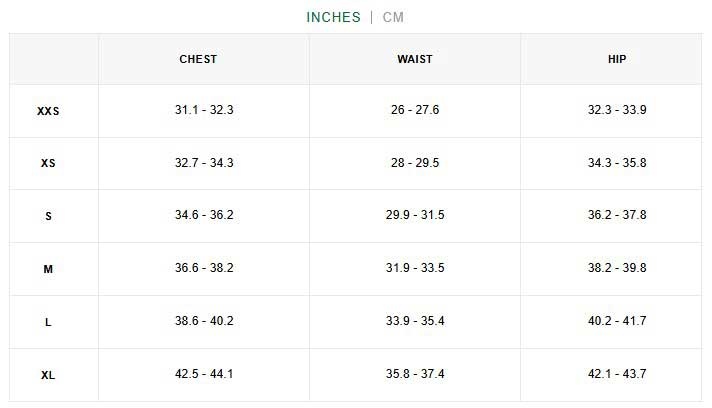The image size is (712, 408).
Task: Click S hip value 36.2 - 37.8
Action: [x=617, y=215]
